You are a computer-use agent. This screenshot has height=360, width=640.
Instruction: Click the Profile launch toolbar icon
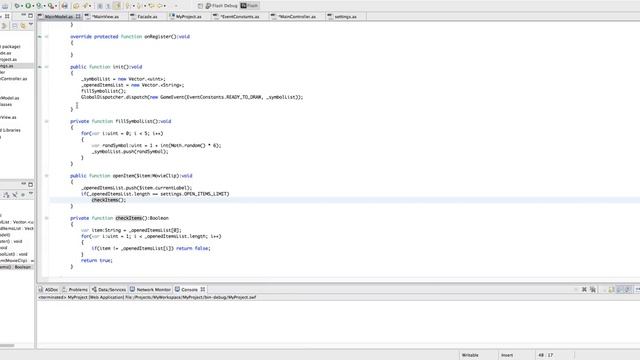click(39, 6)
